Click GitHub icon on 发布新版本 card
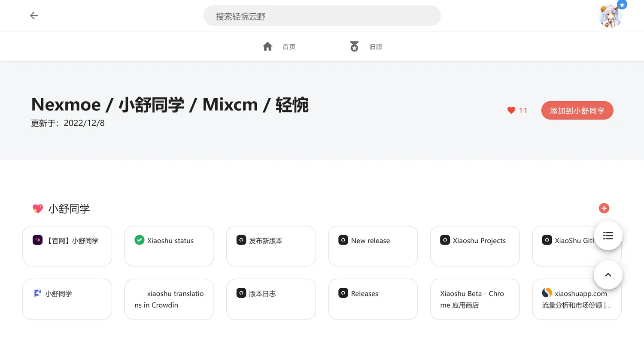644x338 pixels. (241, 240)
